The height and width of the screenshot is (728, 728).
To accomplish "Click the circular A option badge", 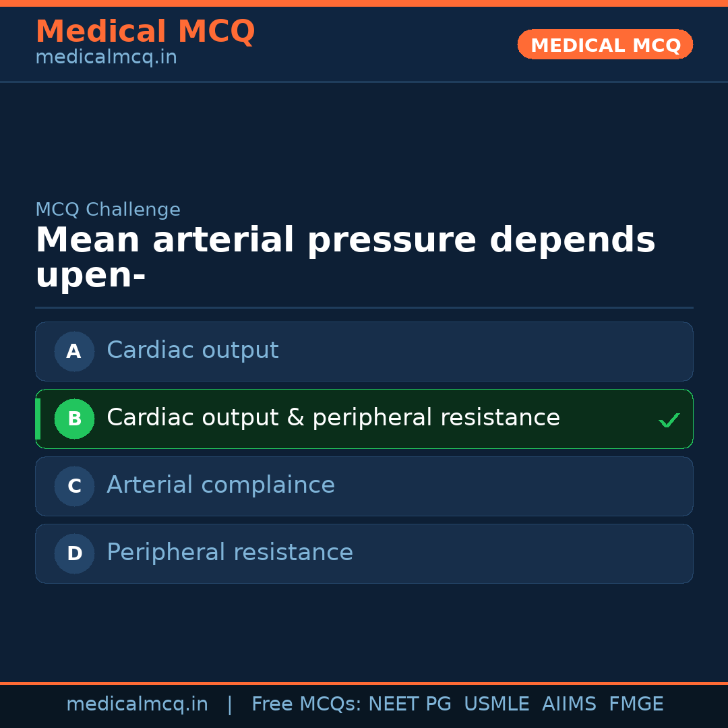I will (x=74, y=351).
